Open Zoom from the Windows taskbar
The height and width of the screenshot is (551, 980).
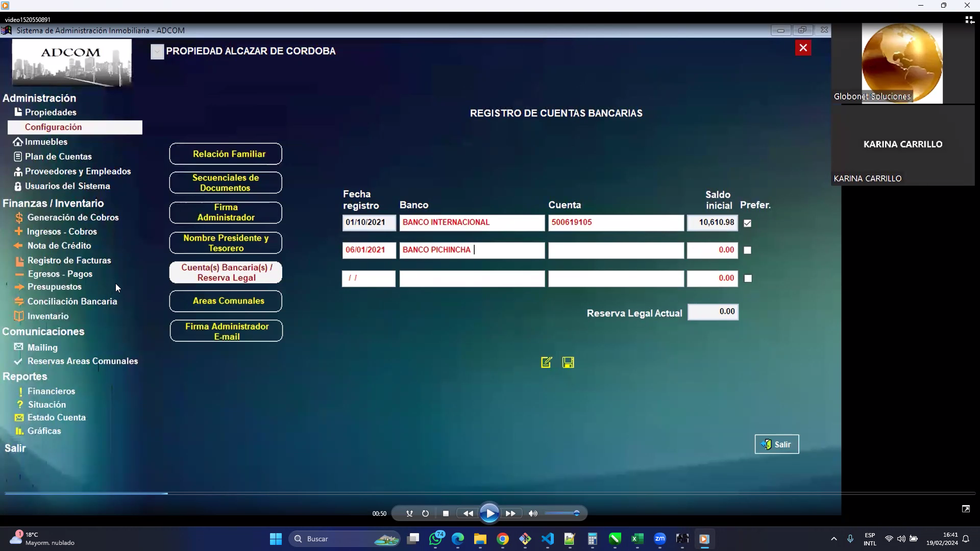(659, 539)
